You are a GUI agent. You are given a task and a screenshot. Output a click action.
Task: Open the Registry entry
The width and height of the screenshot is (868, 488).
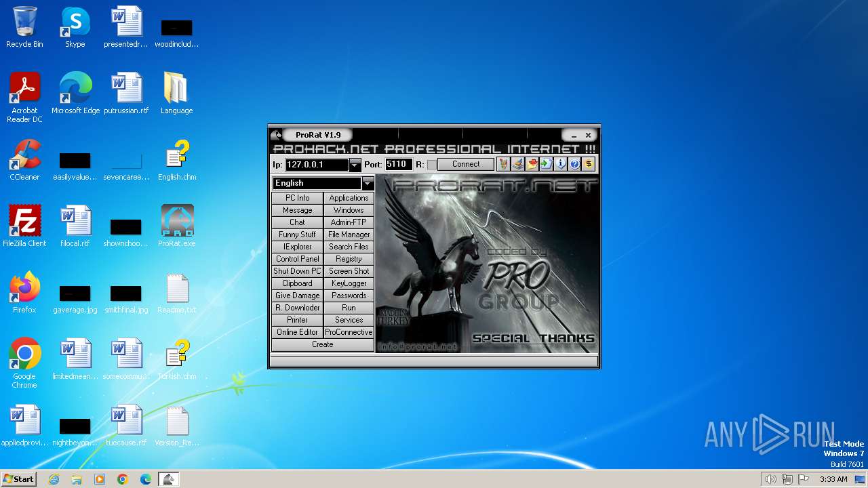[x=349, y=259]
